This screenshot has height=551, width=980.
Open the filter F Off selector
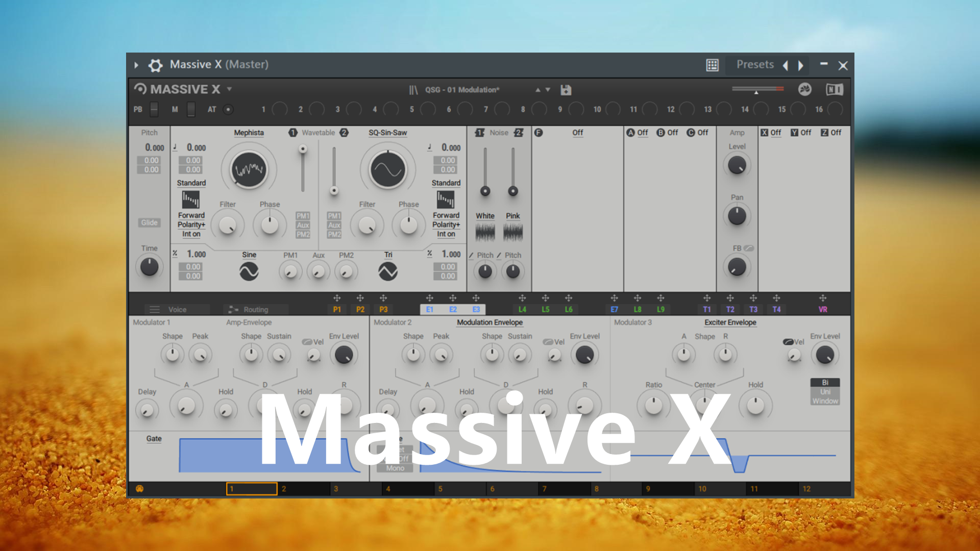click(x=577, y=133)
